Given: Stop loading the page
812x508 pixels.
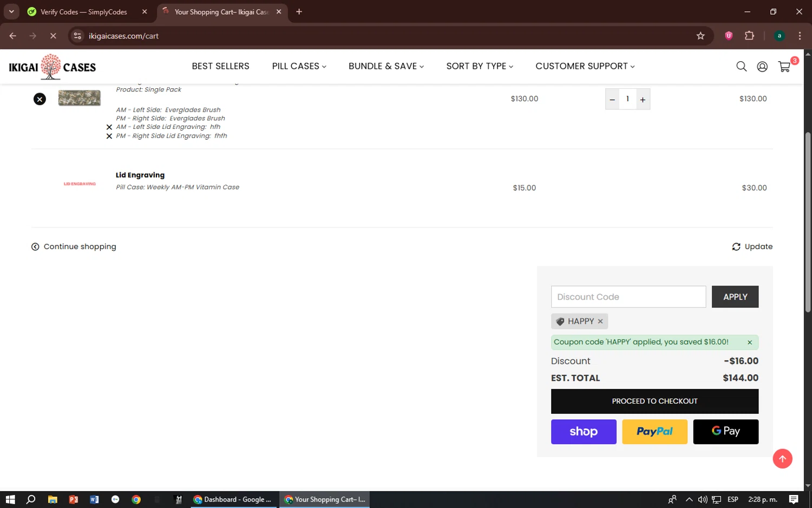Looking at the screenshot, I should (x=53, y=36).
